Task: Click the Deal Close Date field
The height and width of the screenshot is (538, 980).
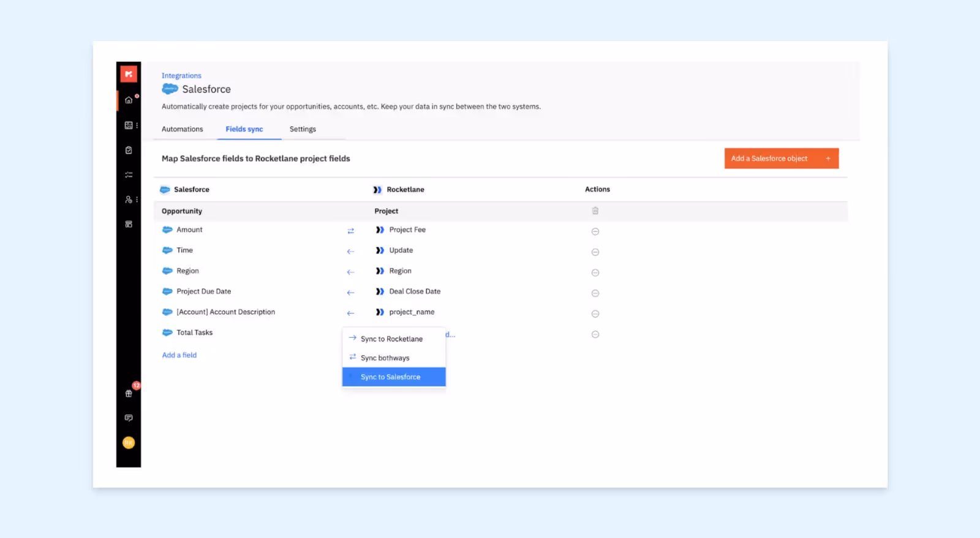Action: pyautogui.click(x=415, y=291)
